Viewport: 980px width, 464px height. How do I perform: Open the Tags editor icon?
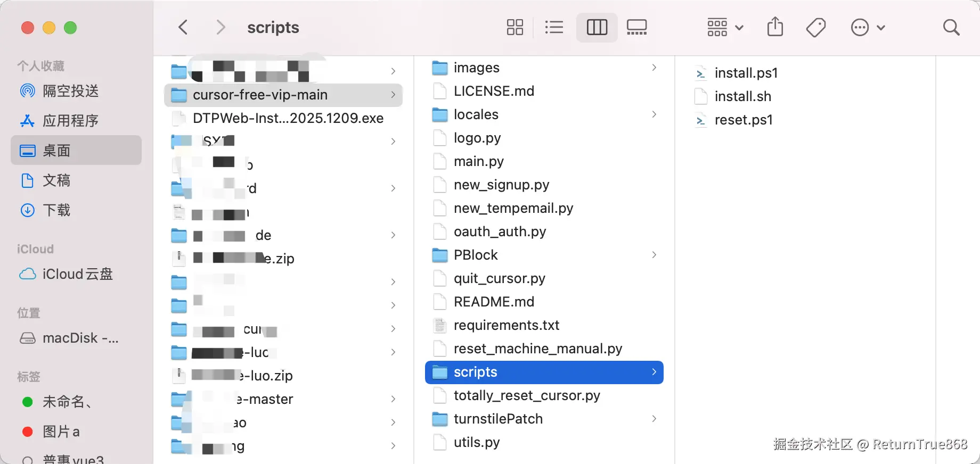pyautogui.click(x=815, y=27)
